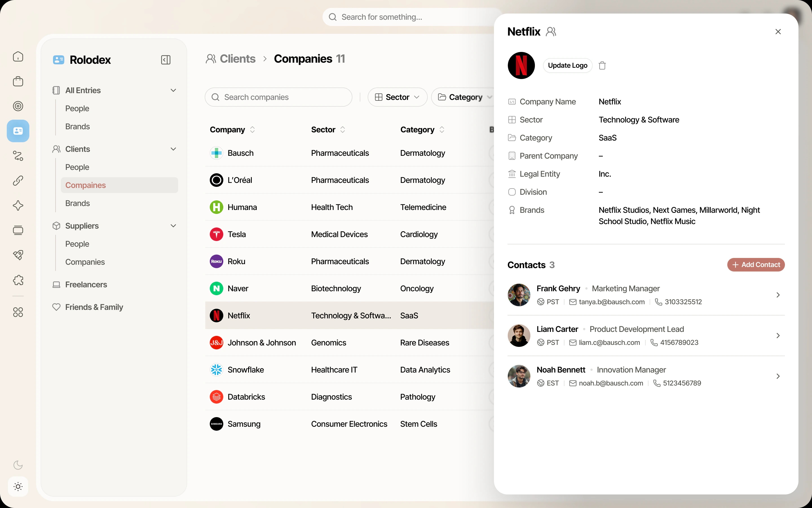Screen dimensions: 812x508
Task: Open the Freelancers section
Action: coord(80,284)
